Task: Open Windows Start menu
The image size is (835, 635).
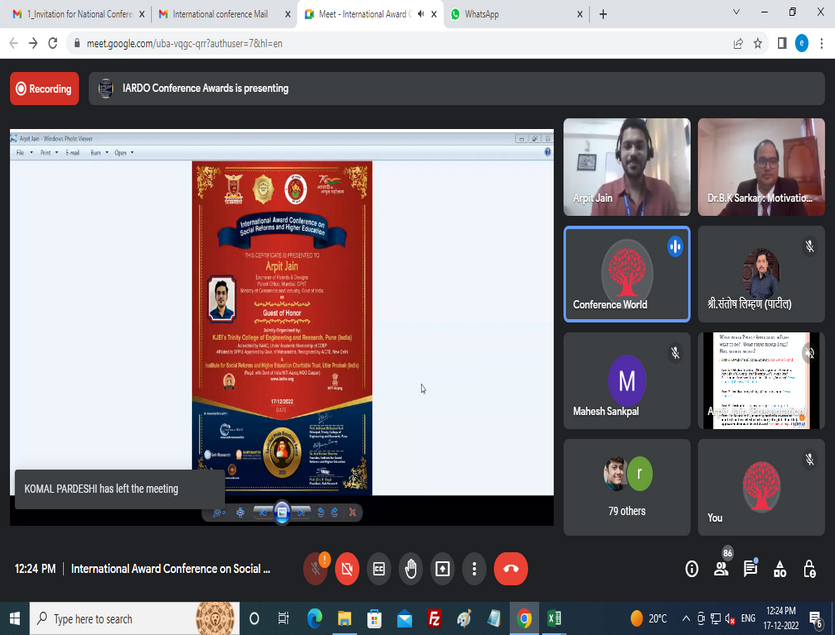Action: 14,618
